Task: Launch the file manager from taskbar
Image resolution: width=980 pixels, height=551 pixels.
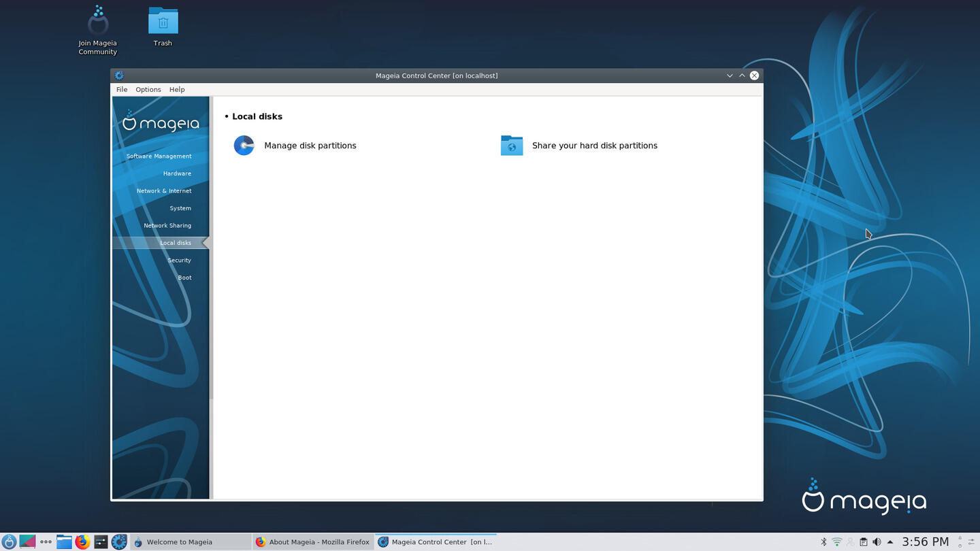Action: (64, 542)
